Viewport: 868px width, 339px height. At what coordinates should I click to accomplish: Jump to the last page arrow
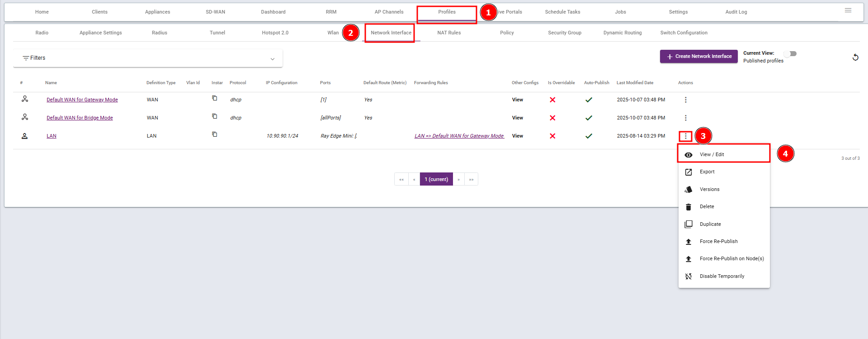click(x=471, y=179)
